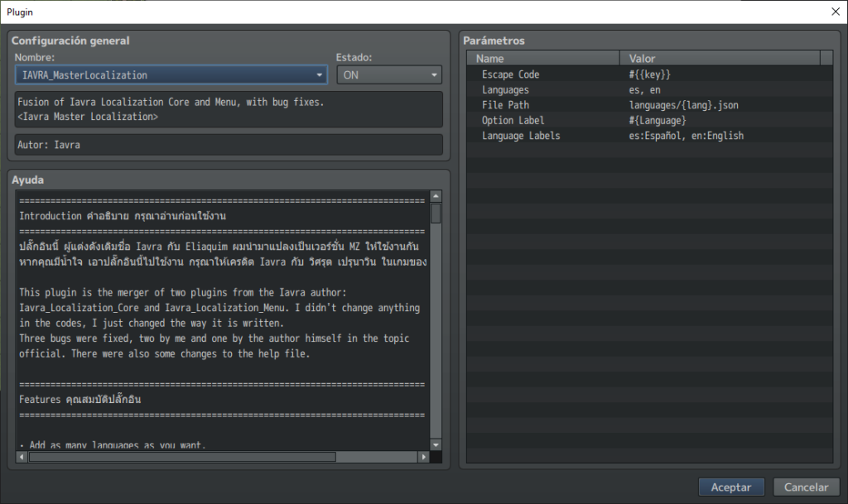
Task: Click the help scroll right arrow
Action: [x=423, y=457]
